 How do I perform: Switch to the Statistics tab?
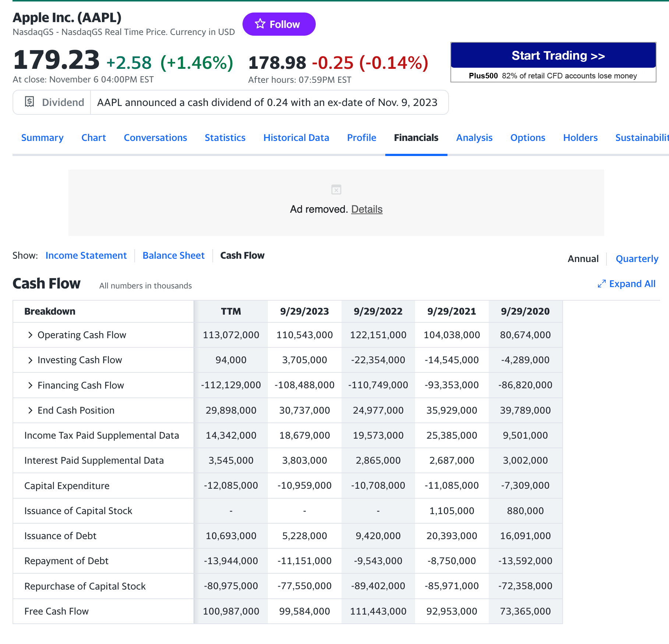(x=225, y=138)
